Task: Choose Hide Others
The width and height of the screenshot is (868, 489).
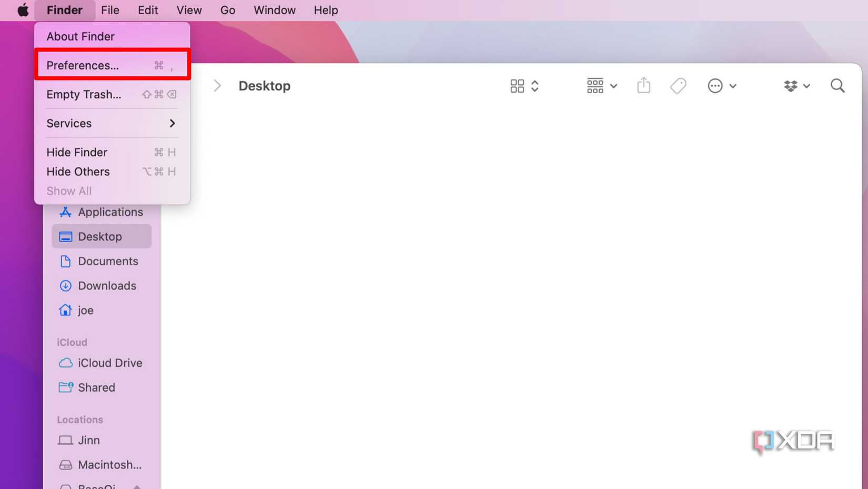Action: (112, 172)
